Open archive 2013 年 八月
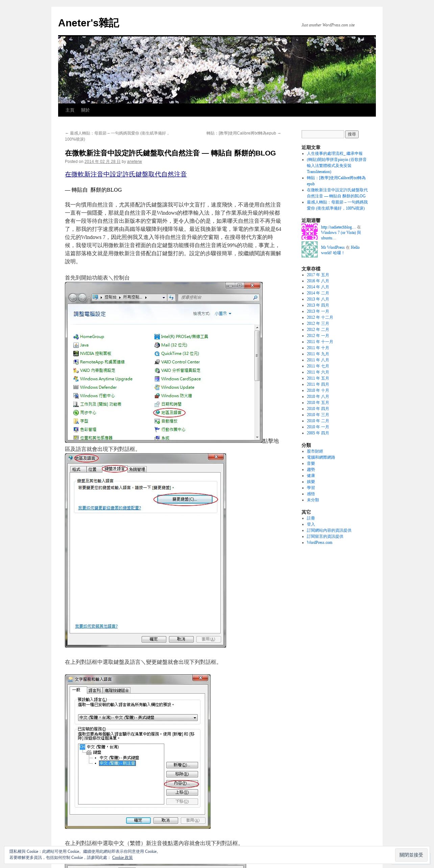This screenshot has width=434, height=868. click(x=318, y=299)
